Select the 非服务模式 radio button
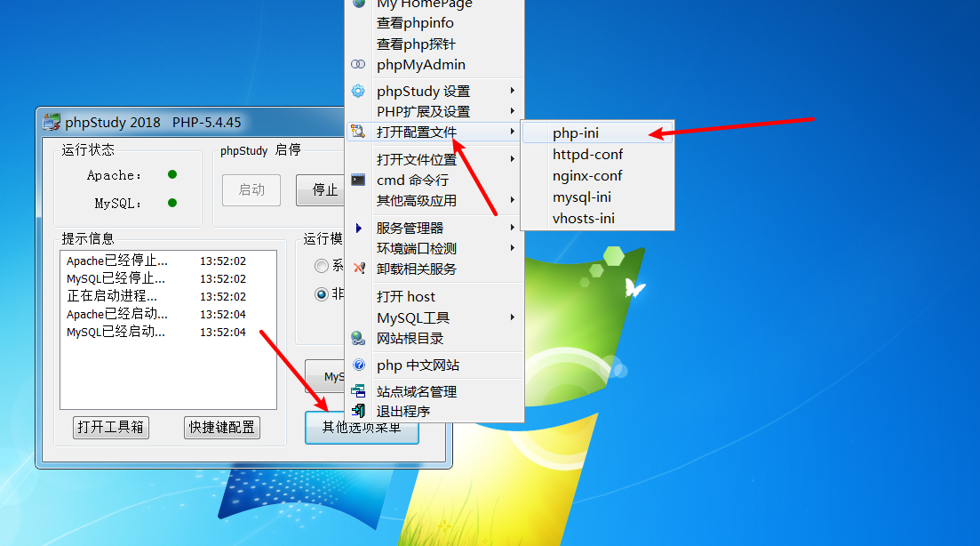The image size is (980, 546). pyautogui.click(x=322, y=294)
